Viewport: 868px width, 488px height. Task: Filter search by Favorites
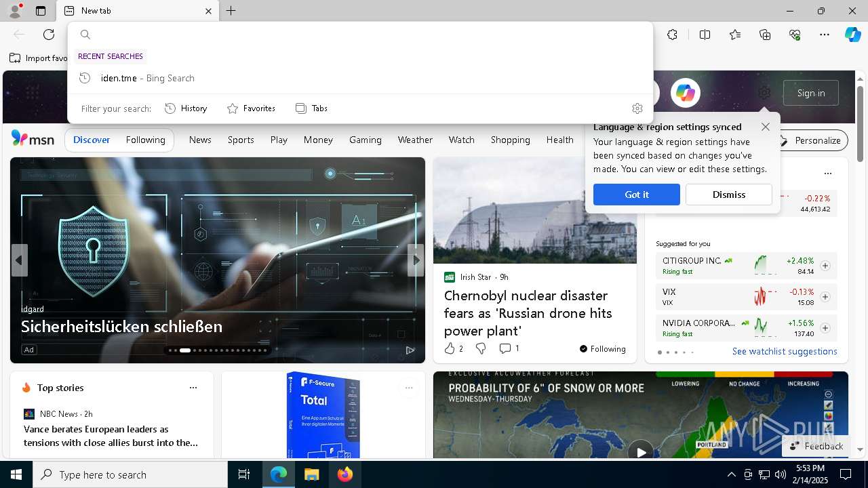251,108
